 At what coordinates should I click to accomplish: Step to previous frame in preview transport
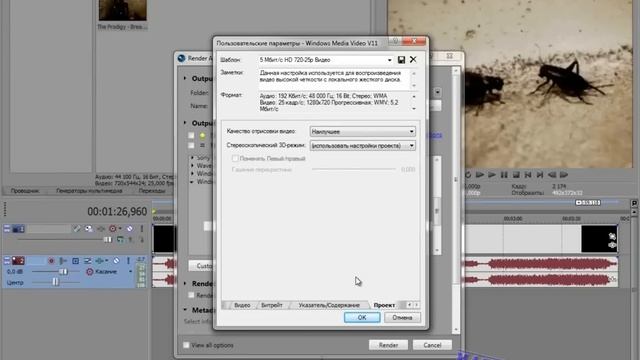(552, 175)
